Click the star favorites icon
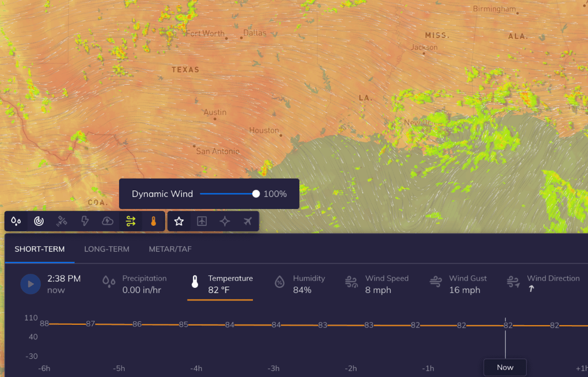 [179, 221]
